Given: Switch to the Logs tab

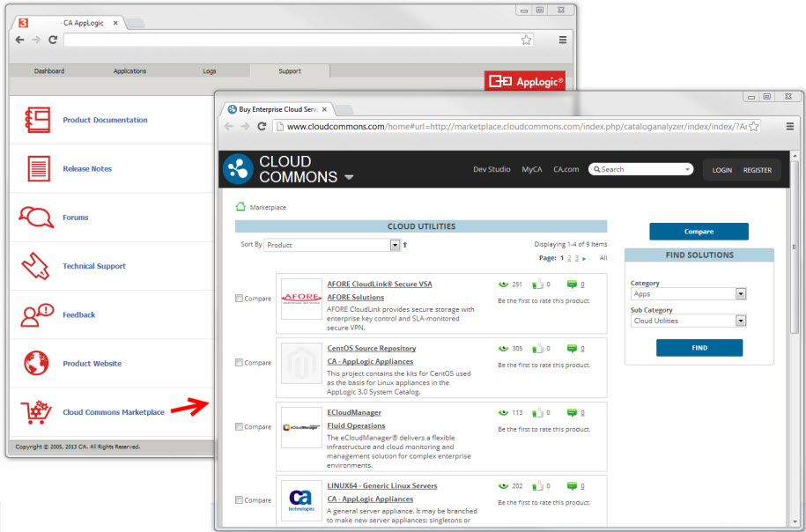Looking at the screenshot, I should pyautogui.click(x=210, y=71).
